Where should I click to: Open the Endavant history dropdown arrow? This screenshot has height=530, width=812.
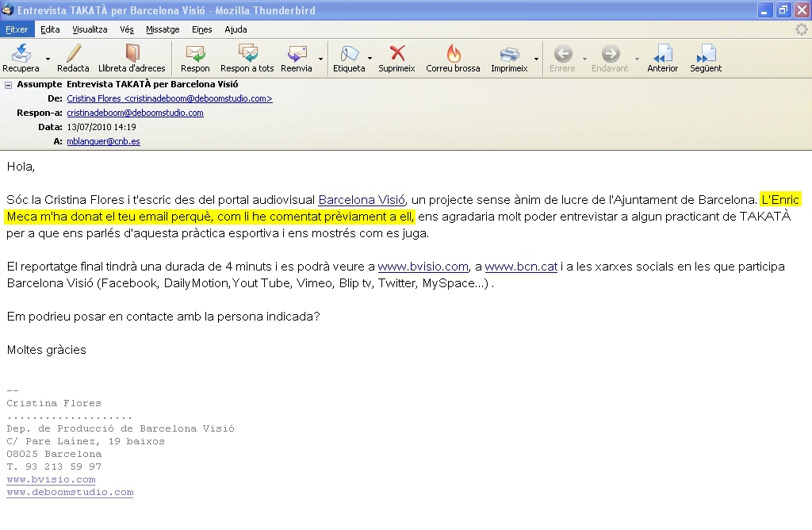tap(637, 59)
